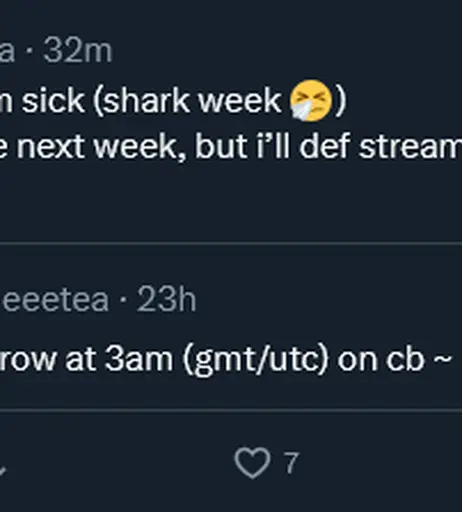This screenshot has width=462, height=512.
Task: Click 'on cb ~' in the tweet
Action: pos(394,359)
